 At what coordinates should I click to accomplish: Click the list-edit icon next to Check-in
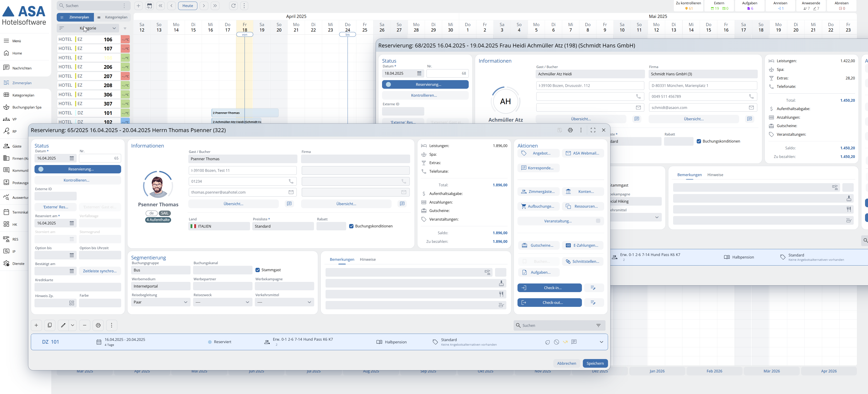coord(593,288)
